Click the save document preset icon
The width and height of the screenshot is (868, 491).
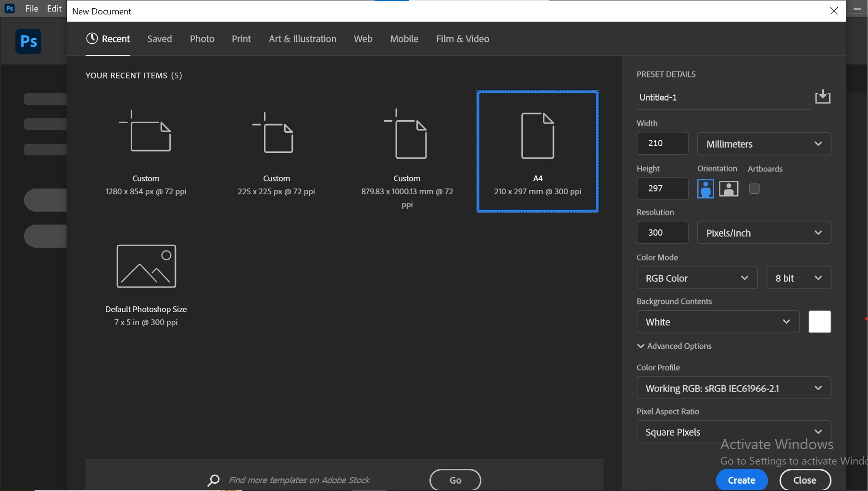tap(823, 97)
